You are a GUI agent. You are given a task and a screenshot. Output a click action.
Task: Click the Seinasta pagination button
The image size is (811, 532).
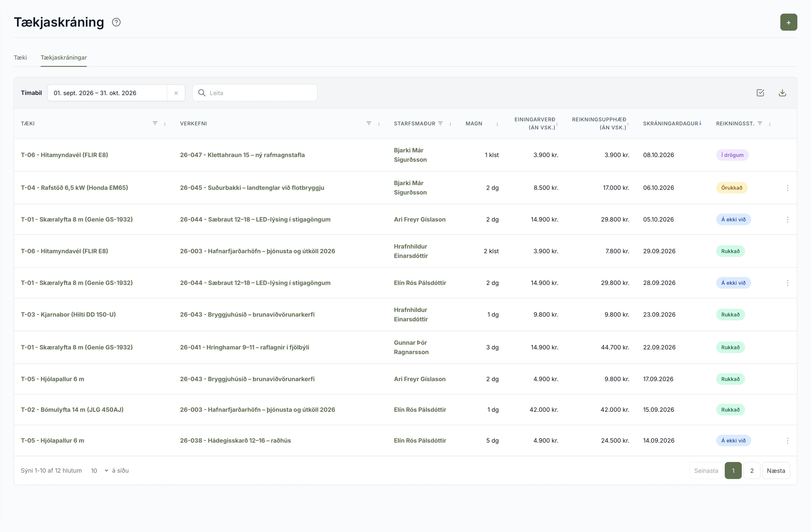[706, 470]
